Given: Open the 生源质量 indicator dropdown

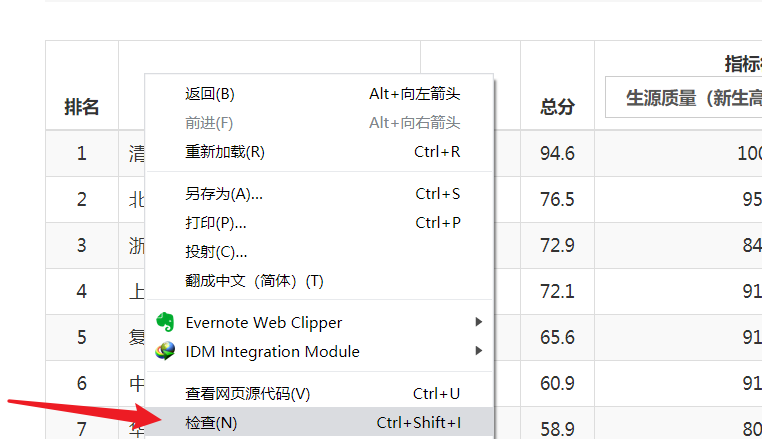Looking at the screenshot, I should (x=683, y=97).
